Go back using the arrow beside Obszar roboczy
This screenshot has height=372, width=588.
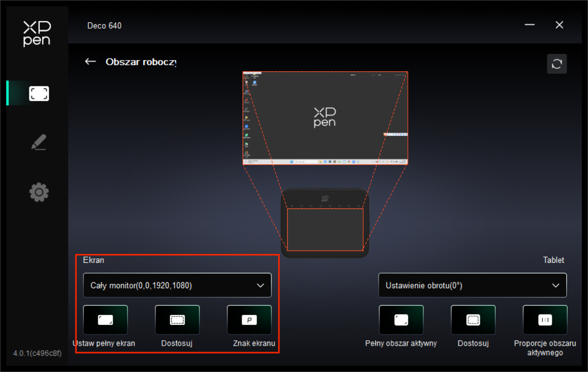click(x=90, y=62)
